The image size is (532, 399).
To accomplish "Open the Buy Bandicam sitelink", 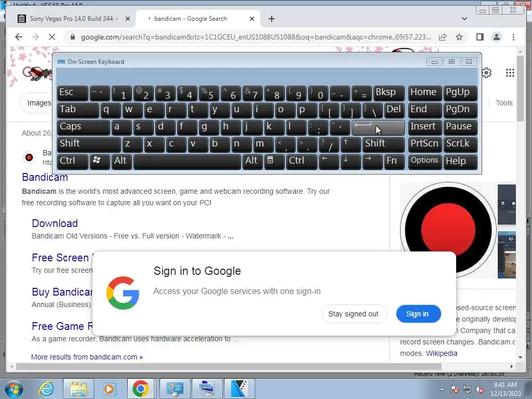I will tap(62, 292).
